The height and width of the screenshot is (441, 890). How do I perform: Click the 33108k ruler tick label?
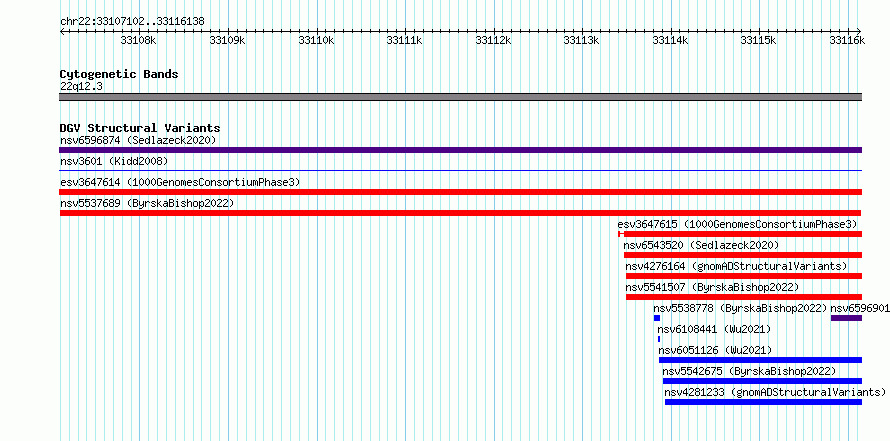tap(138, 40)
